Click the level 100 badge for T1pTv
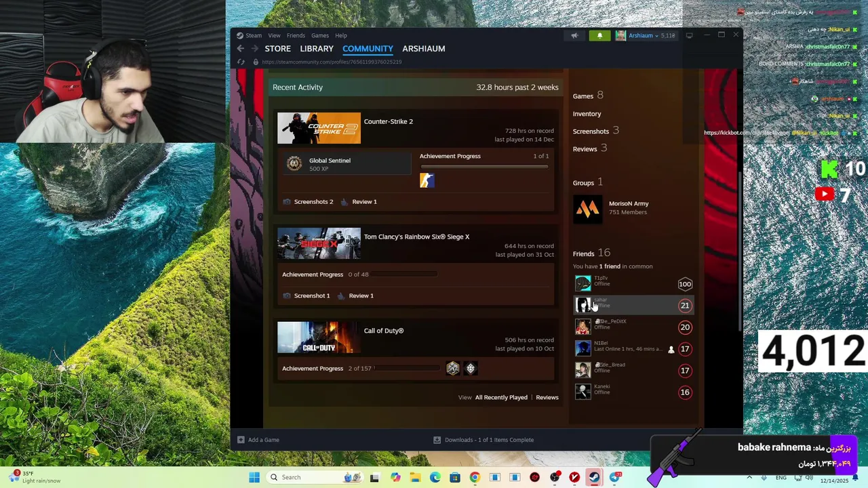 tap(685, 284)
